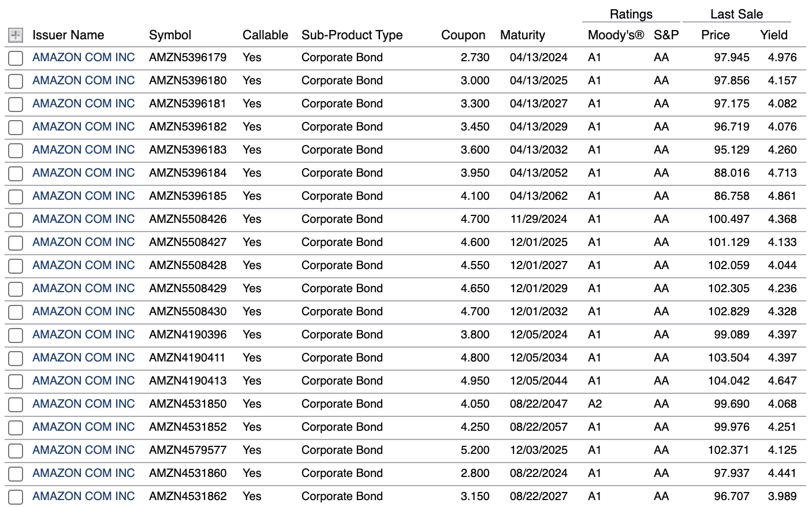Click the Moody's ratings column header
Viewport: 812px width, 507px height.
click(x=614, y=35)
